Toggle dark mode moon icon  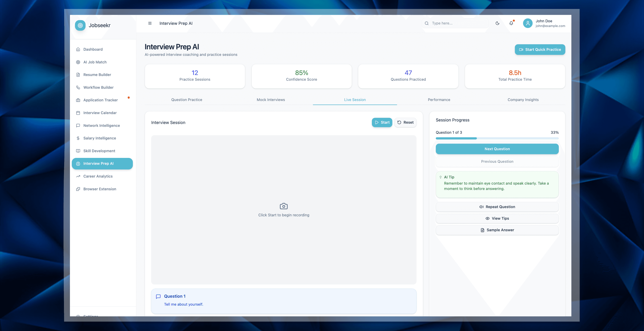click(497, 23)
